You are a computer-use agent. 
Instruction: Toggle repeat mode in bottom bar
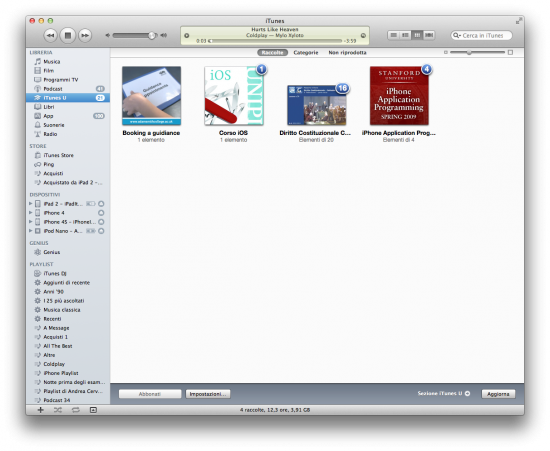pos(75,410)
